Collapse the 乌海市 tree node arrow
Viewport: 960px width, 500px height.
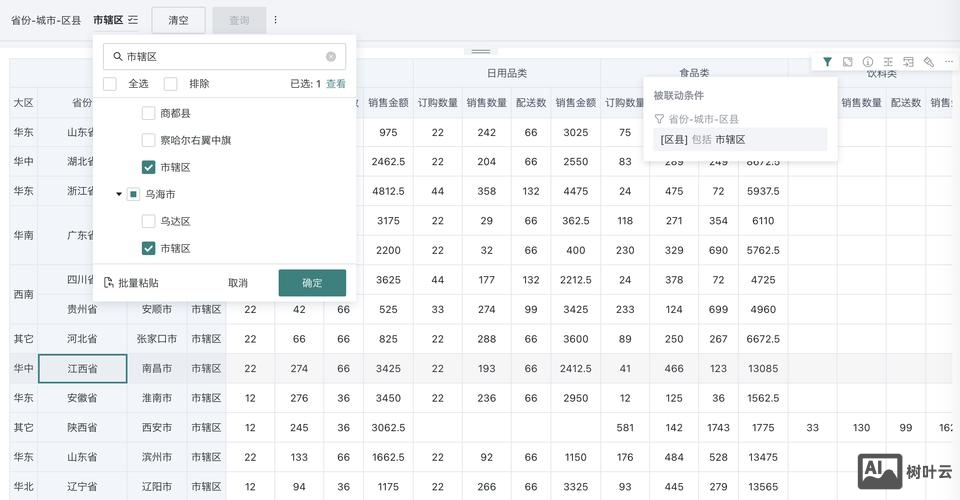119,194
